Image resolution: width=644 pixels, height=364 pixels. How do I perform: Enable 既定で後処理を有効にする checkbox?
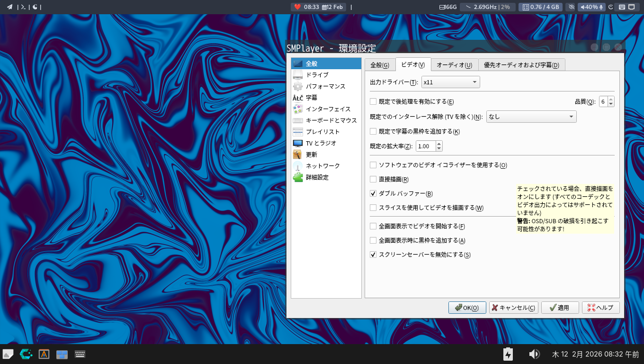pyautogui.click(x=373, y=101)
